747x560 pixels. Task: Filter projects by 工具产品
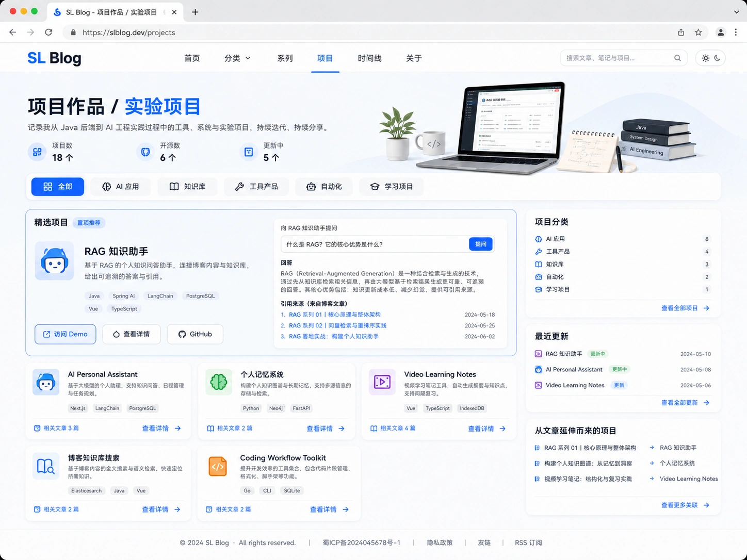click(256, 187)
